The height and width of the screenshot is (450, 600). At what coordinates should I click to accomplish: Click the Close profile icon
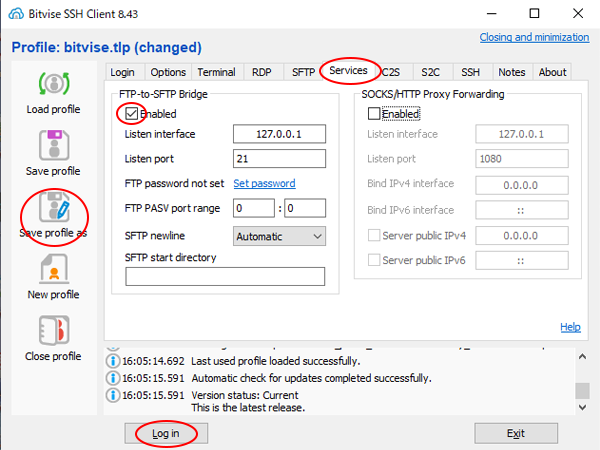(54, 330)
